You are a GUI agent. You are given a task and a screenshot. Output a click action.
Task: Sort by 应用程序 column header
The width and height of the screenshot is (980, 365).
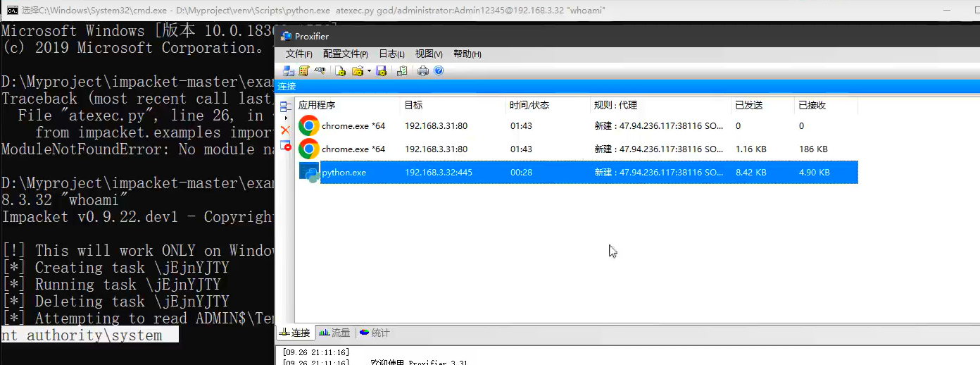[x=347, y=105]
